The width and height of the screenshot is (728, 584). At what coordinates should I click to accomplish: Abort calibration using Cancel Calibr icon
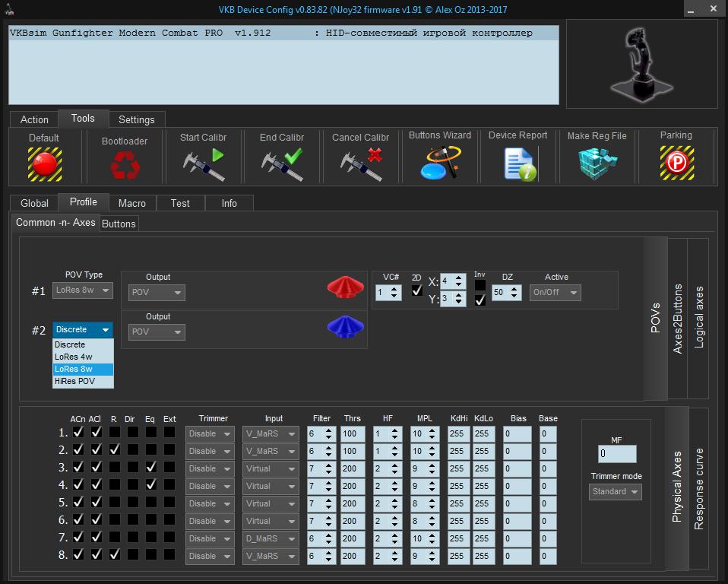361,164
